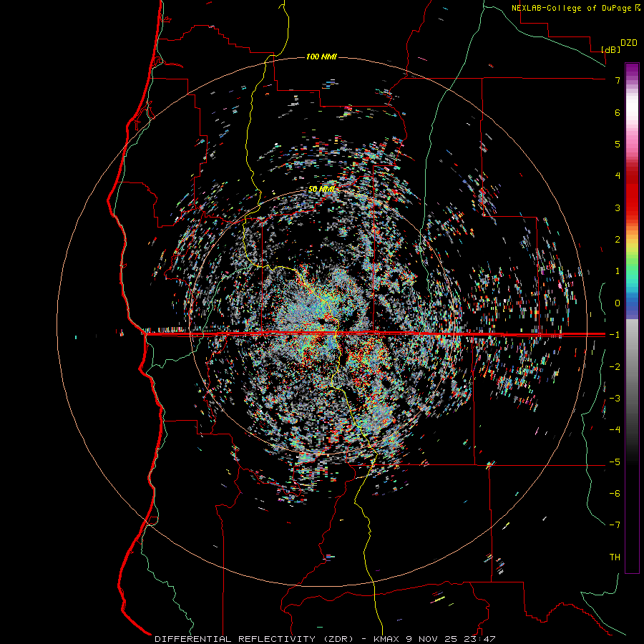The height and width of the screenshot is (644, 644).
Task: Click the 50 NMI range ring label
Action: tap(321, 189)
